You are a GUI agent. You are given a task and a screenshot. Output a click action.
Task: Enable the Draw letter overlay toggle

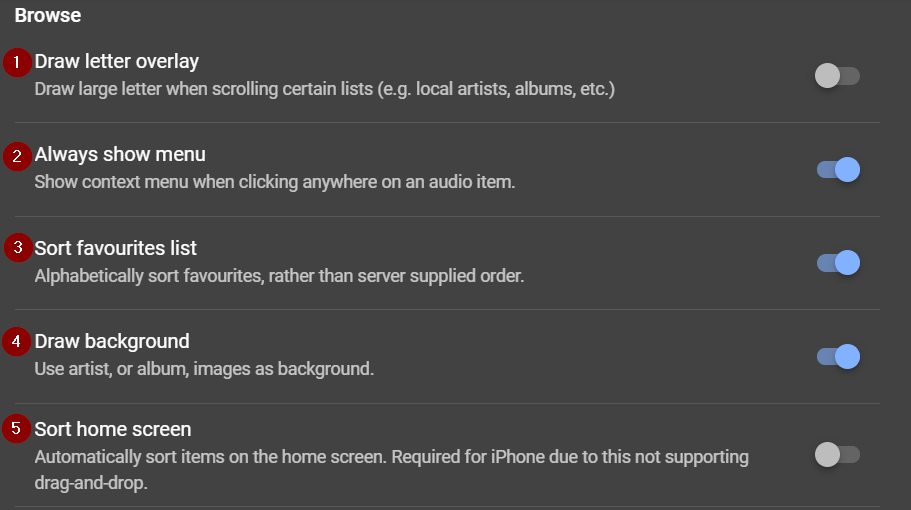pyautogui.click(x=837, y=76)
